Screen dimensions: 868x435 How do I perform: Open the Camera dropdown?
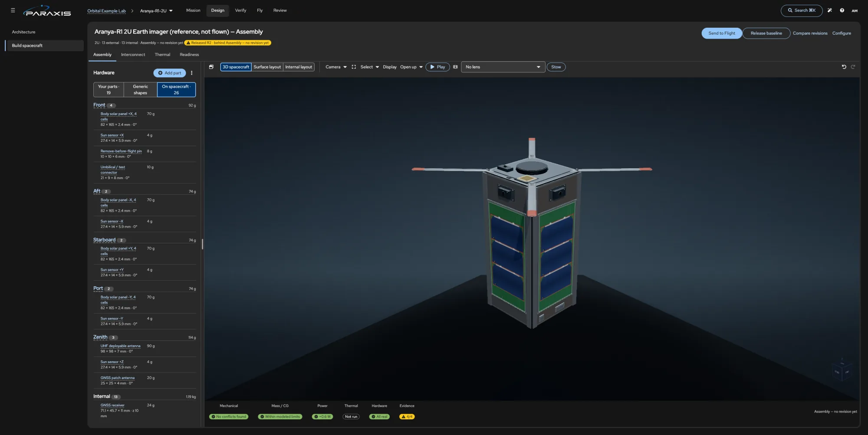[336, 67]
